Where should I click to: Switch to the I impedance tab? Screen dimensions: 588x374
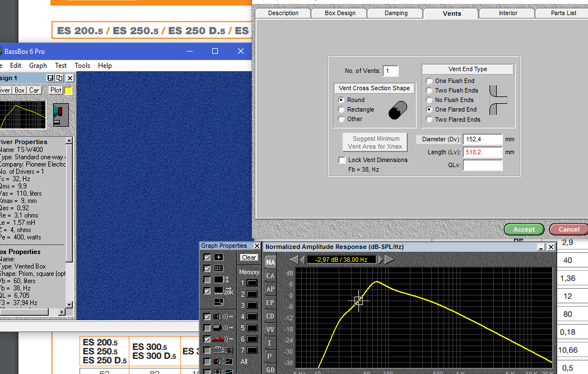(270, 343)
